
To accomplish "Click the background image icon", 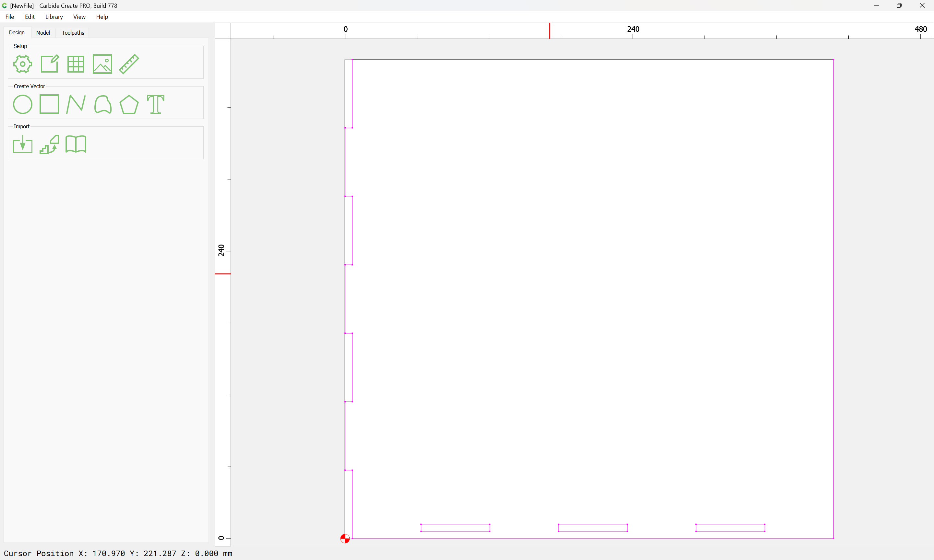I will (x=102, y=64).
